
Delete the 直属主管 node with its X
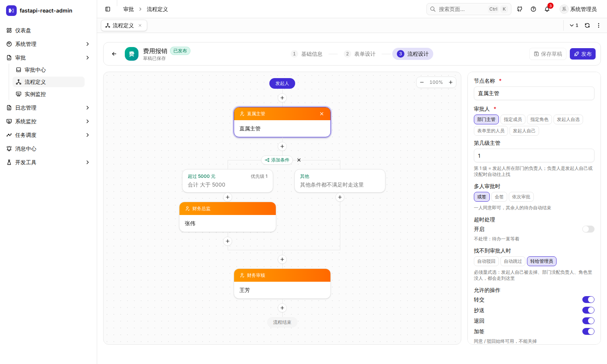point(322,114)
